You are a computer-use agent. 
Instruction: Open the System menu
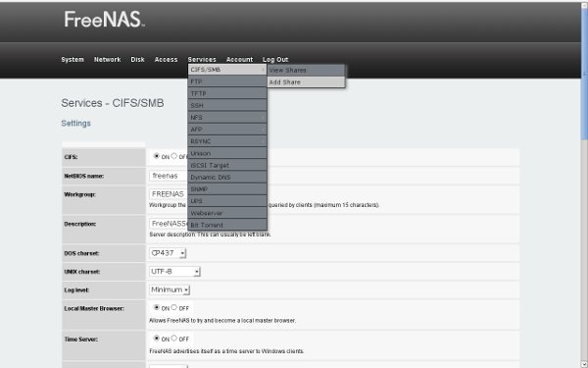[x=73, y=59]
